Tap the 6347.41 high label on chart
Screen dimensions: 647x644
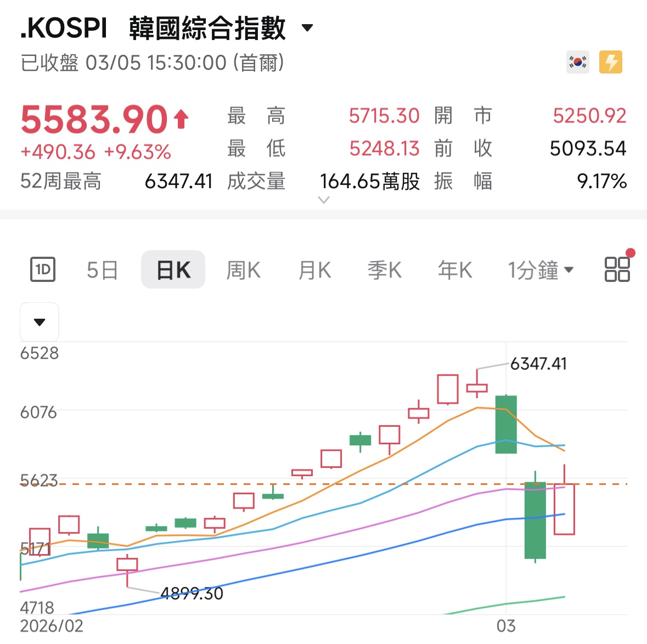(x=538, y=364)
